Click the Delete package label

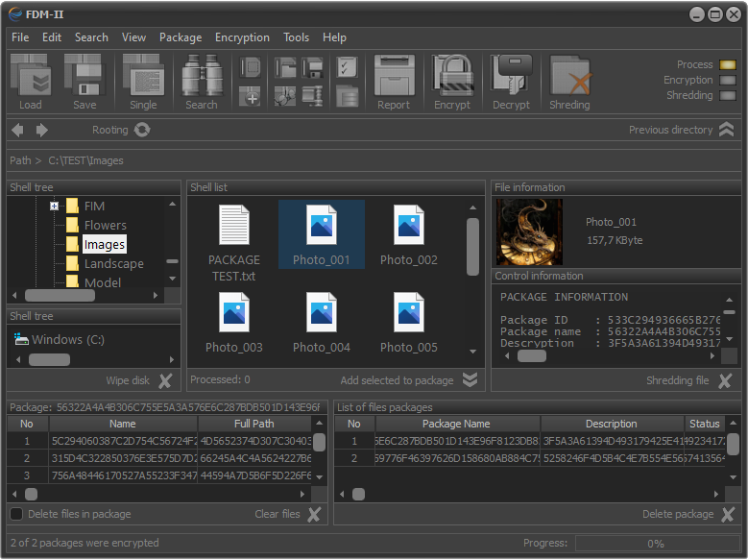pyautogui.click(x=678, y=514)
